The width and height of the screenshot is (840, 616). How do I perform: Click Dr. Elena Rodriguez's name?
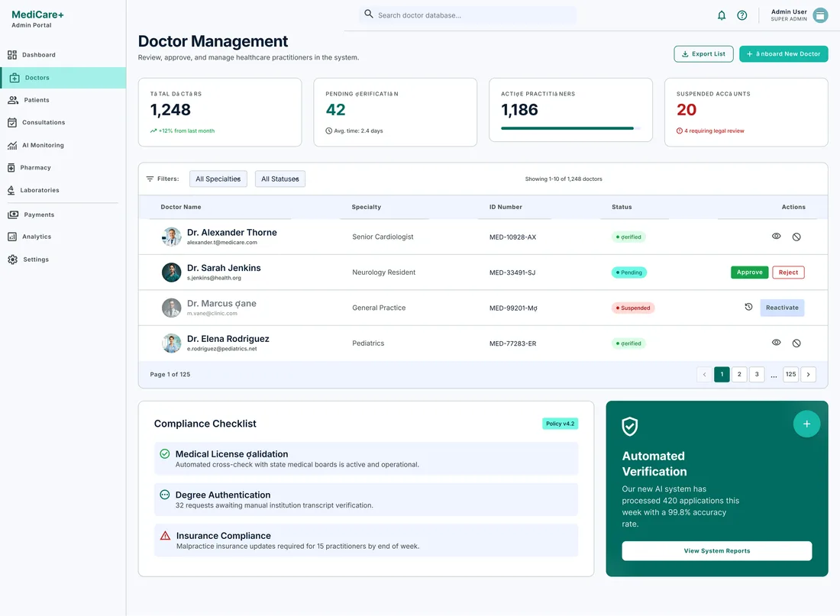click(x=228, y=338)
